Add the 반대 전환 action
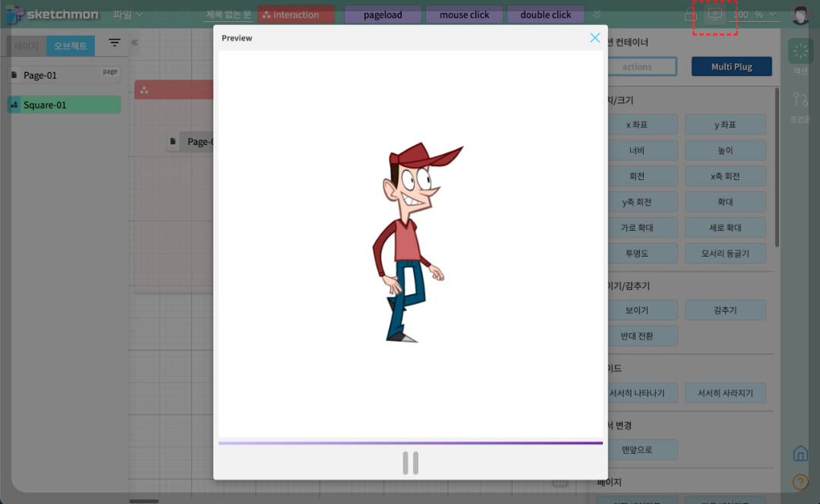The width and height of the screenshot is (820, 504). pyautogui.click(x=643, y=335)
